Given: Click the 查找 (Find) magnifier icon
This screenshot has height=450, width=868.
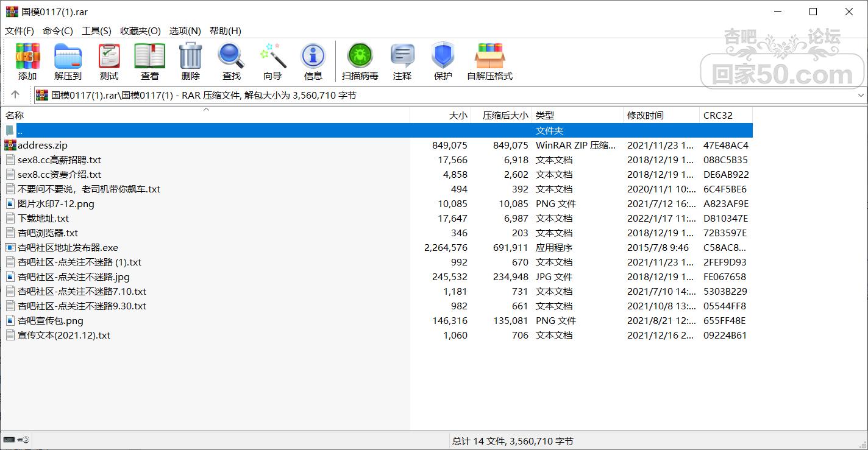Looking at the screenshot, I should (x=232, y=57).
